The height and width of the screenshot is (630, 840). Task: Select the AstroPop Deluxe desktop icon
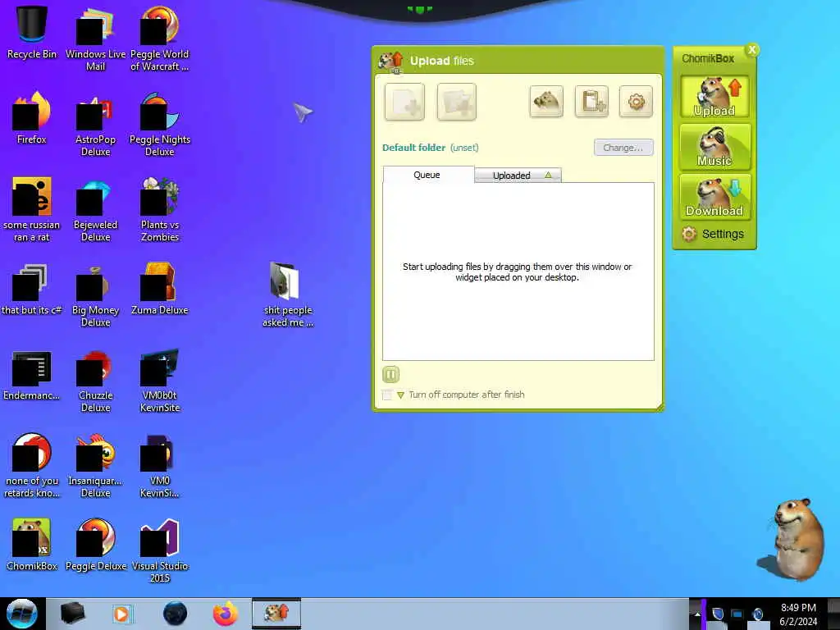95,125
